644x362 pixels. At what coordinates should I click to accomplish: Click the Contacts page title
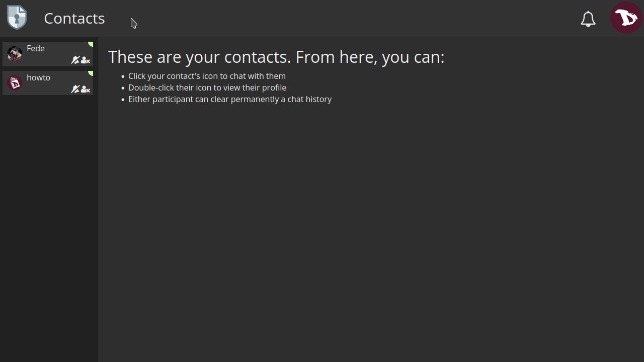pyautogui.click(x=74, y=18)
